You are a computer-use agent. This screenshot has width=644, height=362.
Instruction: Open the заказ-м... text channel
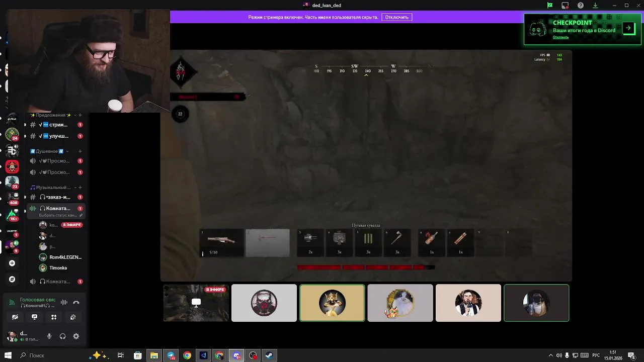[56, 197]
